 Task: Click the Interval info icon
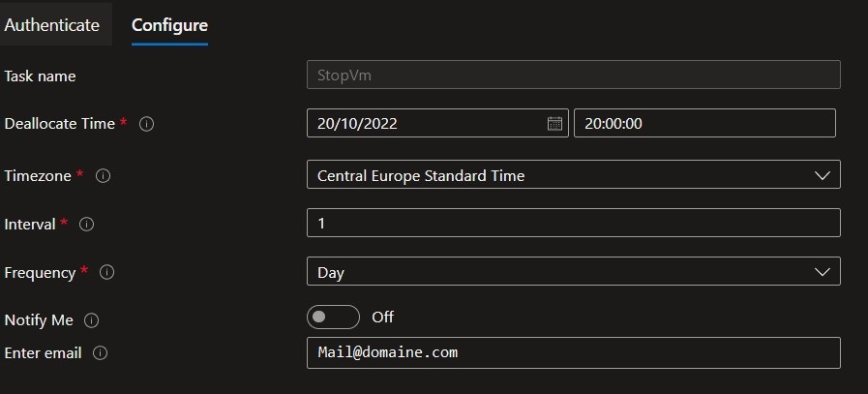tap(86, 225)
